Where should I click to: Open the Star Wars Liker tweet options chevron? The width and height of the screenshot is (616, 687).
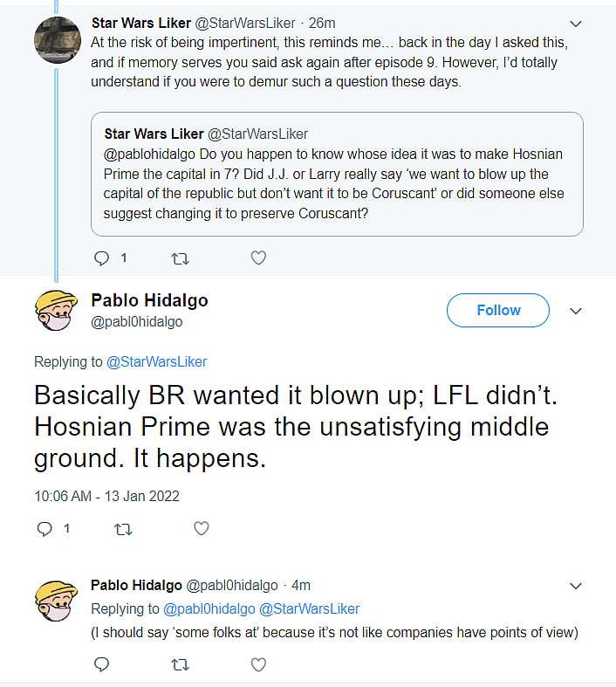pyautogui.click(x=576, y=24)
